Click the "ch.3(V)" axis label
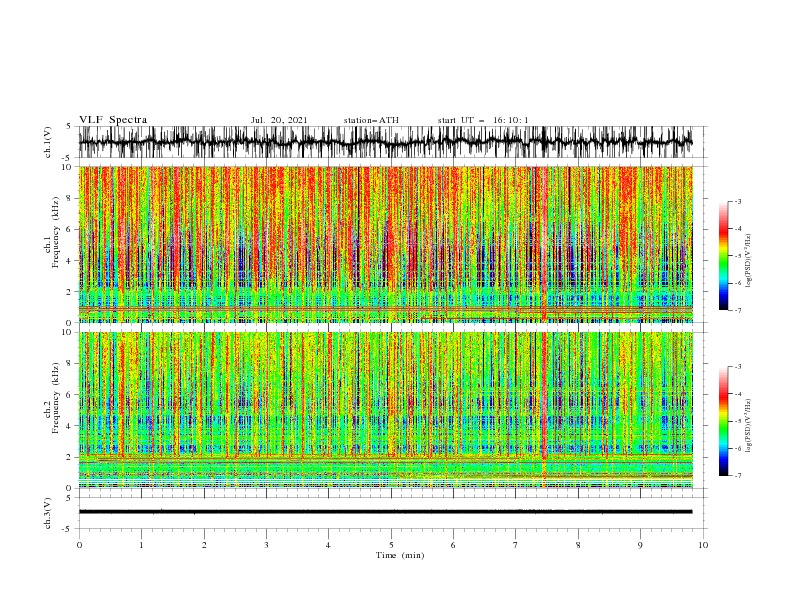Image resolution: width=792 pixels, height=612 pixels. [x=48, y=513]
